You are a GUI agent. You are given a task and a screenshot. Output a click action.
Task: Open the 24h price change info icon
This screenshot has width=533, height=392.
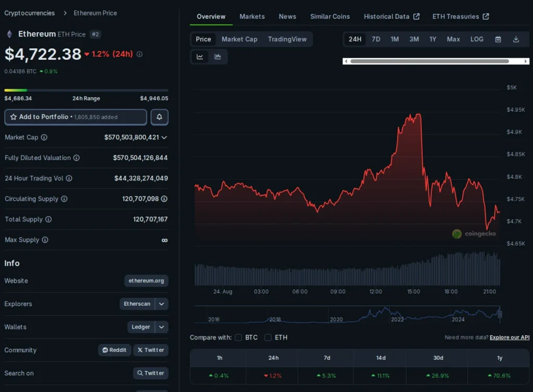139,54
